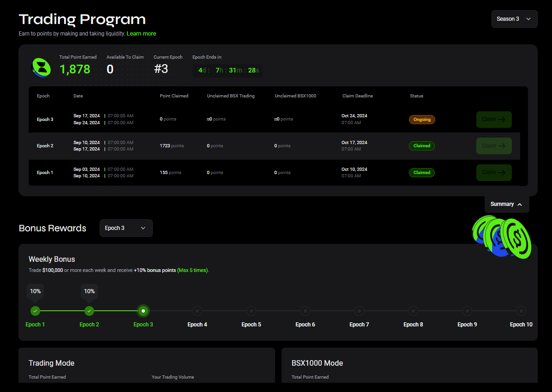
Task: Select the Epoch 10 node on timeline
Action: 521,311
